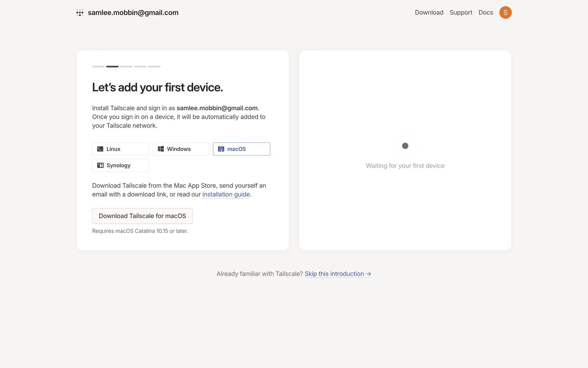
Task: Select the Synology platform option
Action: pyautogui.click(x=121, y=165)
